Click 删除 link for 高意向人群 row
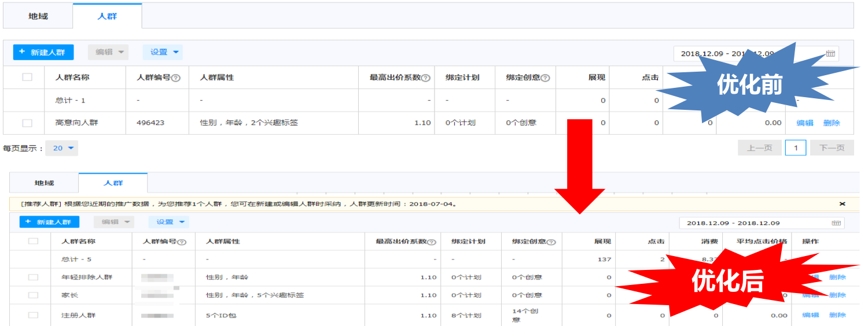Viewport: 868px width, 326px height. coord(832,123)
